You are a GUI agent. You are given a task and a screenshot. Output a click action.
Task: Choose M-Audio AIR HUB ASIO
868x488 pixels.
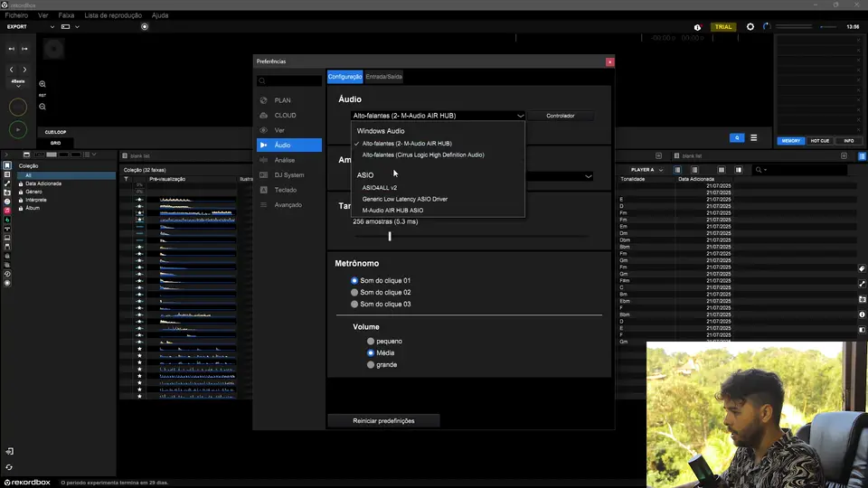392,211
